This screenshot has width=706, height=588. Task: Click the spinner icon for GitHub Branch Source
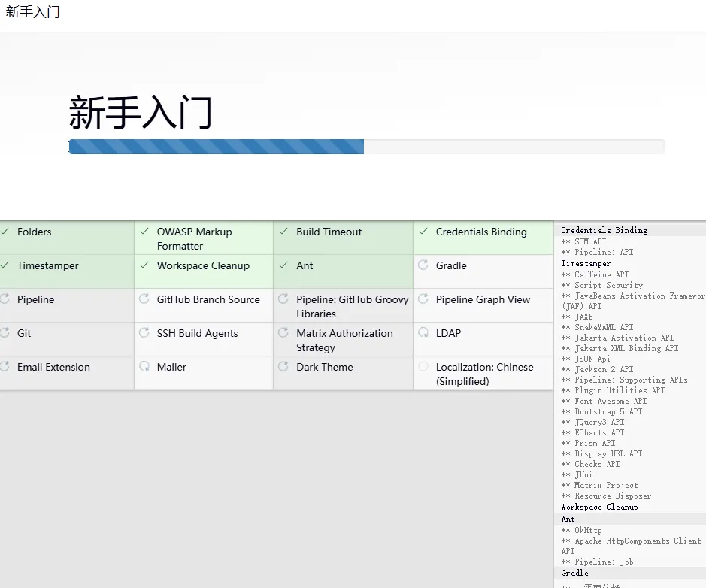pos(144,299)
